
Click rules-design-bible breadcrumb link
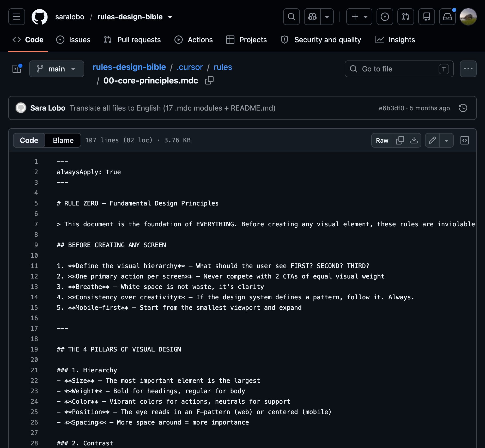129,67
